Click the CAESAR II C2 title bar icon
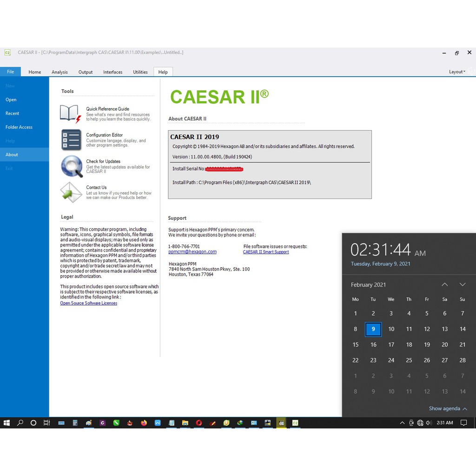 7,53
